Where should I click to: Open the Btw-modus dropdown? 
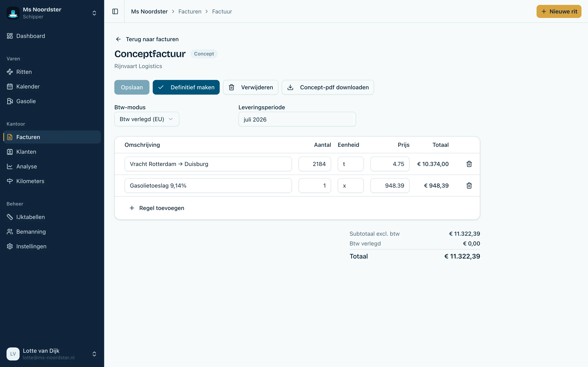147,119
